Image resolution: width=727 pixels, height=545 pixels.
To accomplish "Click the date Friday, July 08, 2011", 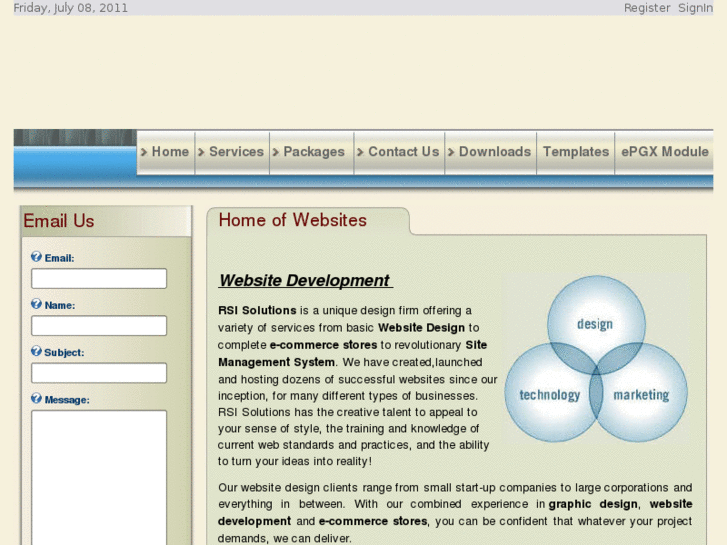I will (70, 8).
